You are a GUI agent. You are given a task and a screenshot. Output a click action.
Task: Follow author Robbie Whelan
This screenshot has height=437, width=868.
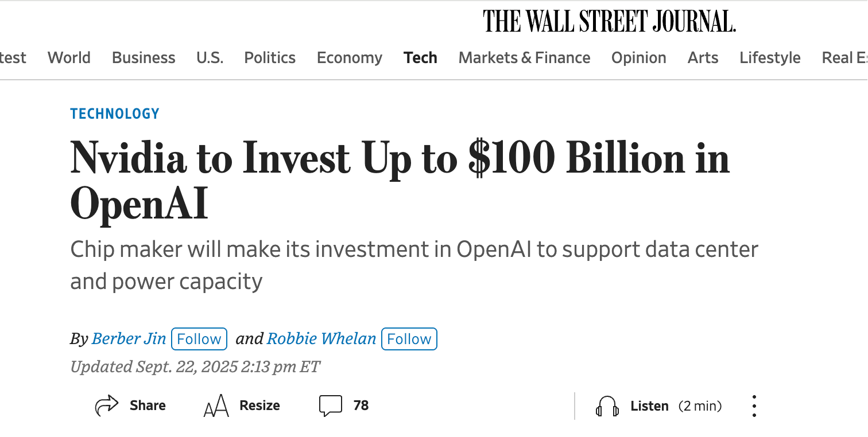[409, 339]
